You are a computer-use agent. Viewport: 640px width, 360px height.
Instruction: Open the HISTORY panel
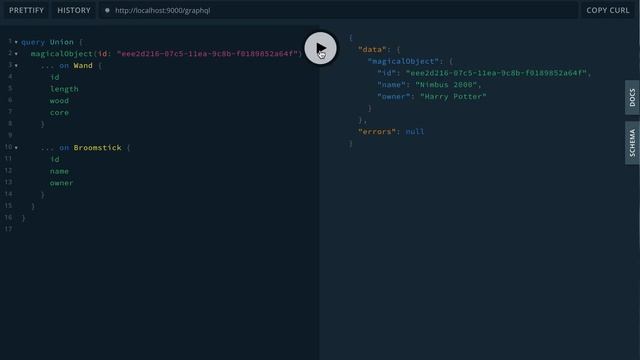(74, 10)
